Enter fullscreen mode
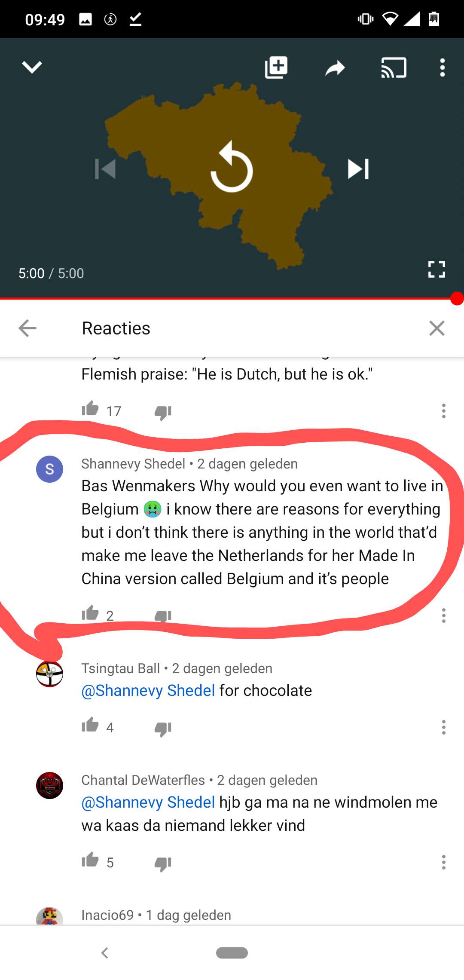Image resolution: width=464 pixels, height=980 pixels. point(437,269)
